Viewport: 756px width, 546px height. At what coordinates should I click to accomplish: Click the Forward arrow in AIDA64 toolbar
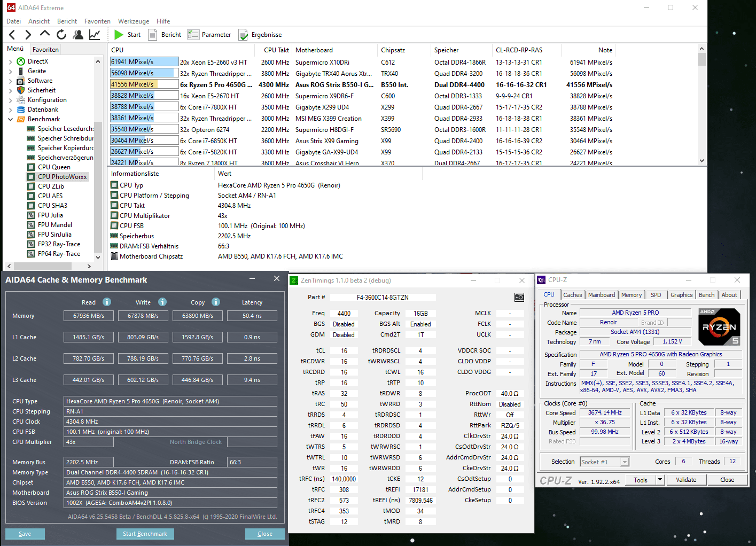click(28, 35)
